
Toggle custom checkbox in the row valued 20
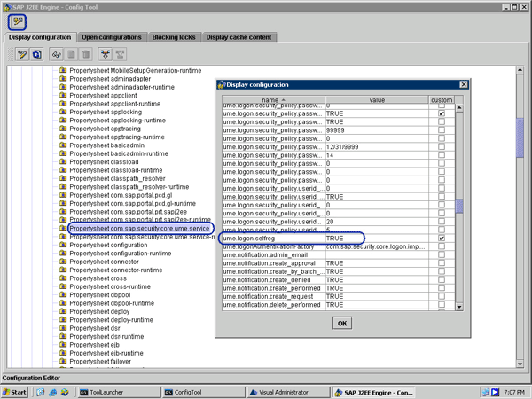(x=442, y=222)
